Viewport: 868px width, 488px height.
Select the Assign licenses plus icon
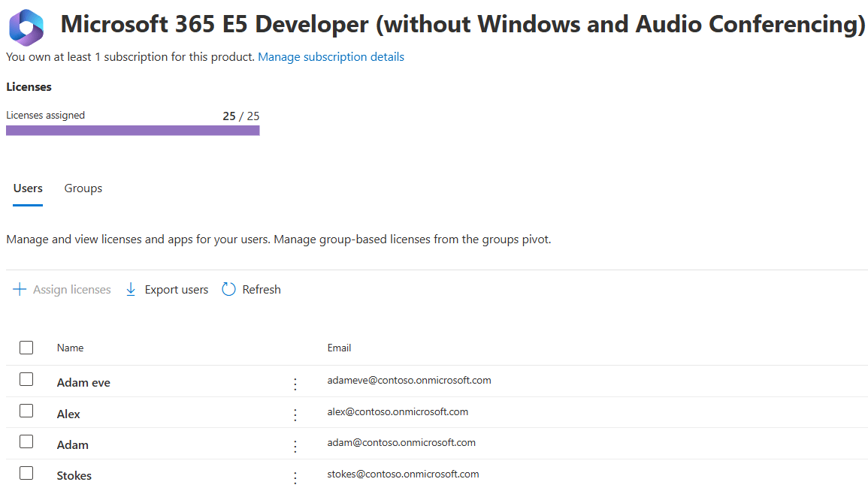tap(20, 289)
